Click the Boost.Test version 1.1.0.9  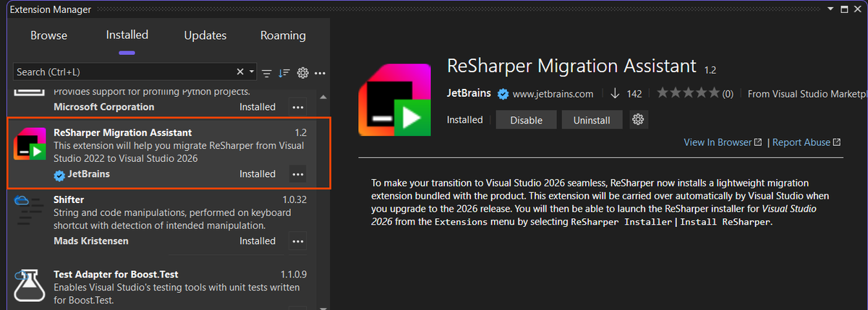[294, 275]
